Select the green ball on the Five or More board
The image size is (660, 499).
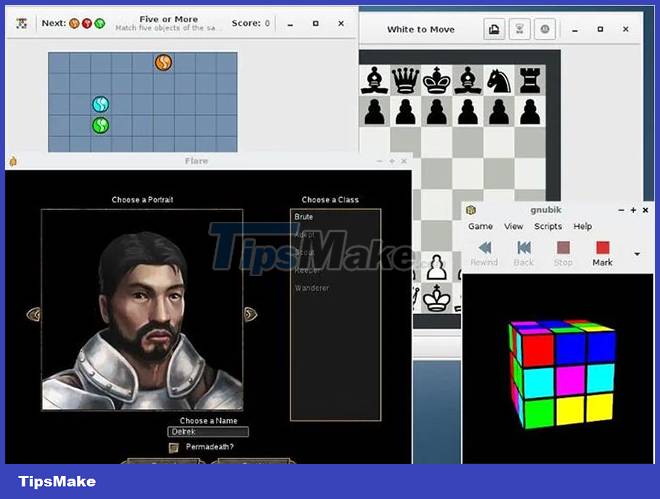pos(101,125)
